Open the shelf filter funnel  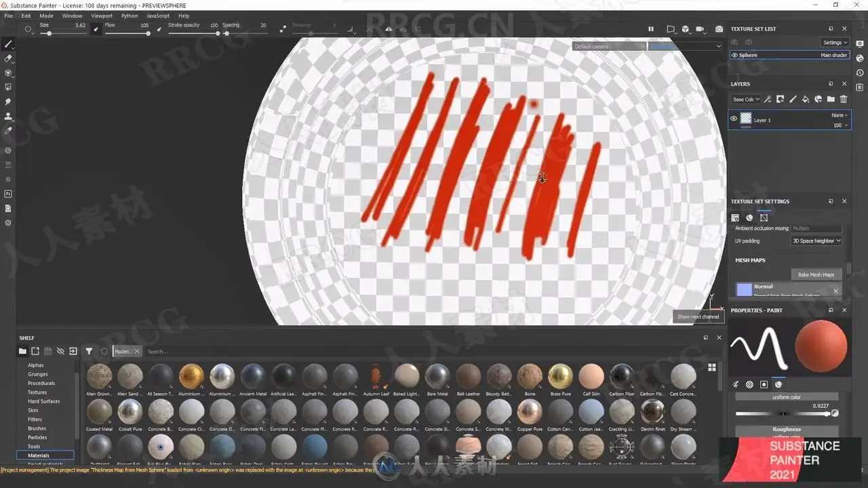(x=89, y=351)
